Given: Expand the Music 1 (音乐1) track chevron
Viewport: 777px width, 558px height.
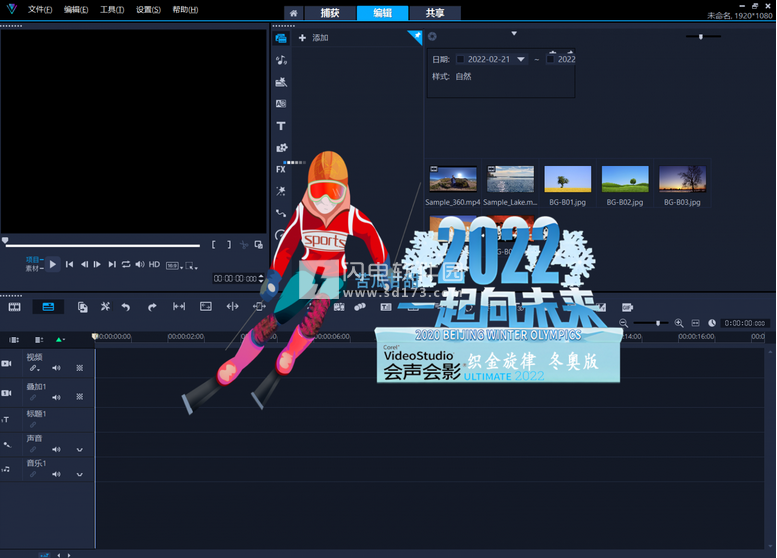Looking at the screenshot, I should [x=79, y=475].
